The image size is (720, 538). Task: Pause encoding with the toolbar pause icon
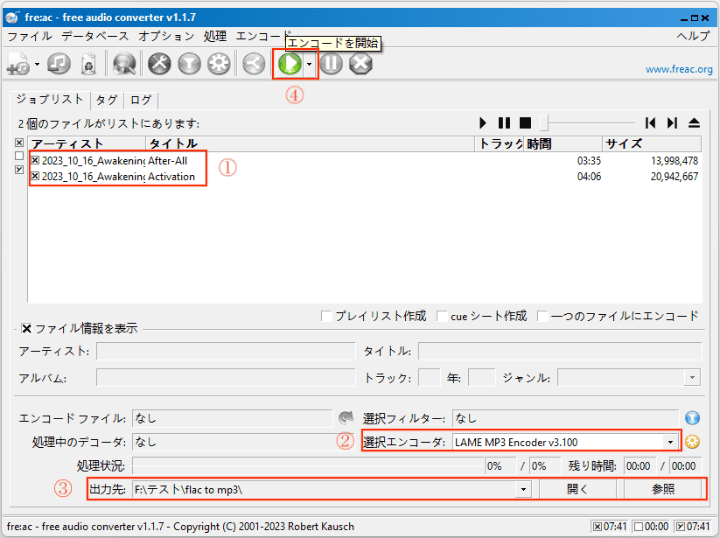click(331, 64)
